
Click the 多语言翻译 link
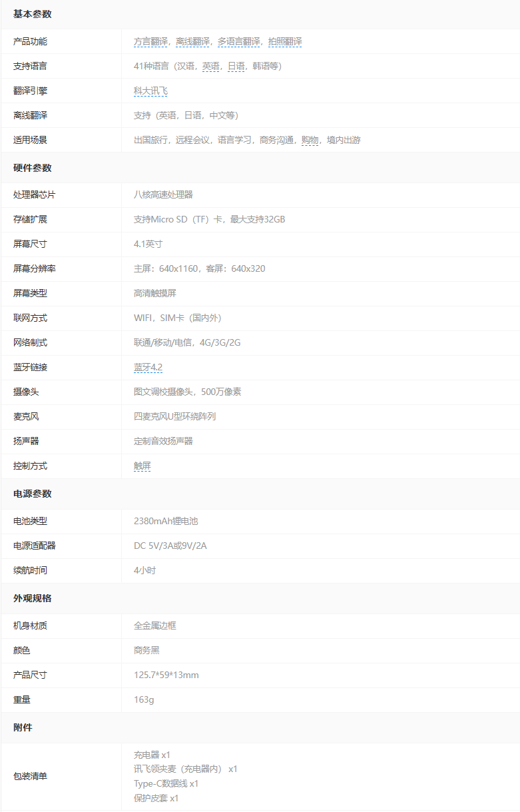pos(239,41)
